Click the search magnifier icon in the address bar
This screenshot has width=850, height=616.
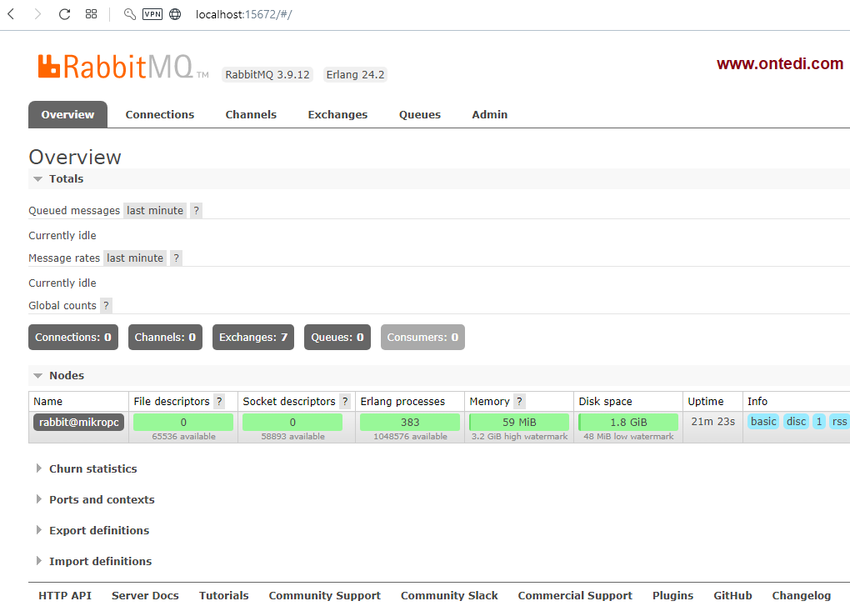coord(129,14)
